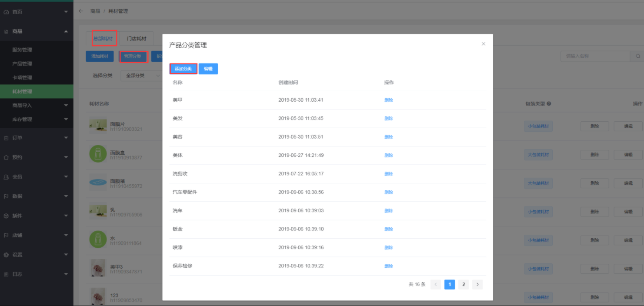
Task: Click the 面膜盒 green product thumbnail
Action: click(x=98, y=154)
